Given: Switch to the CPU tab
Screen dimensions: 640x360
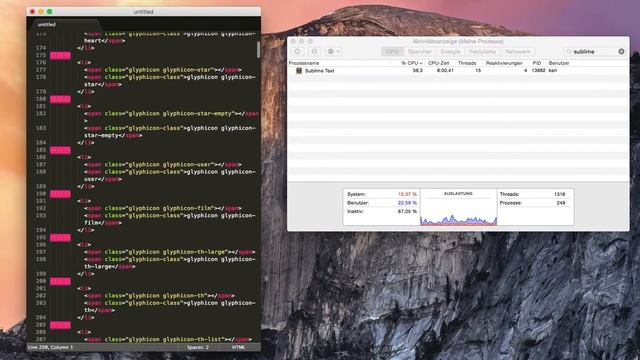Looking at the screenshot, I should pos(392,52).
